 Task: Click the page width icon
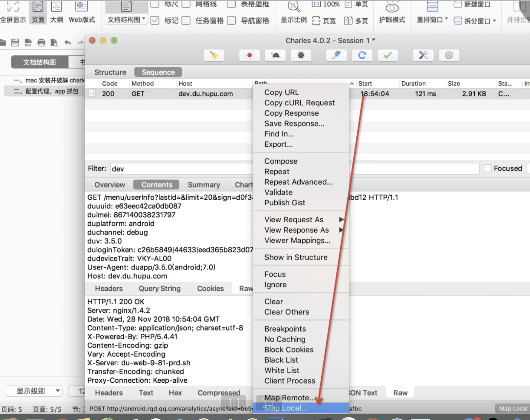point(316,21)
